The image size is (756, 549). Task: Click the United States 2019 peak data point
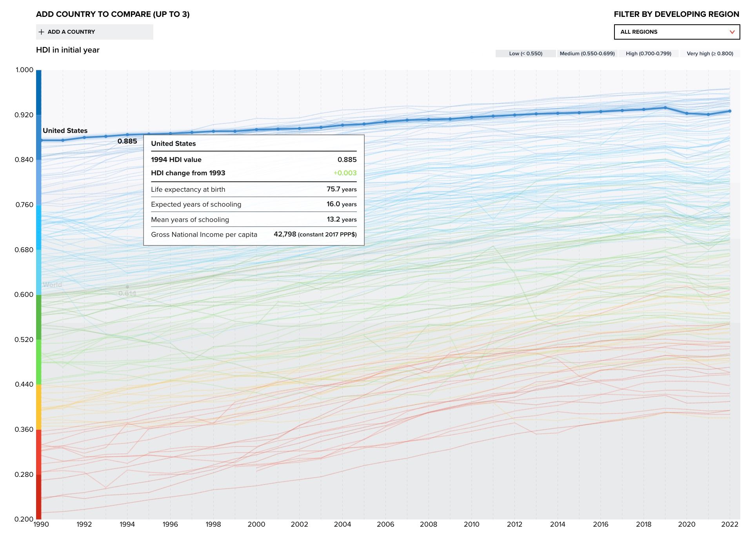click(x=665, y=108)
